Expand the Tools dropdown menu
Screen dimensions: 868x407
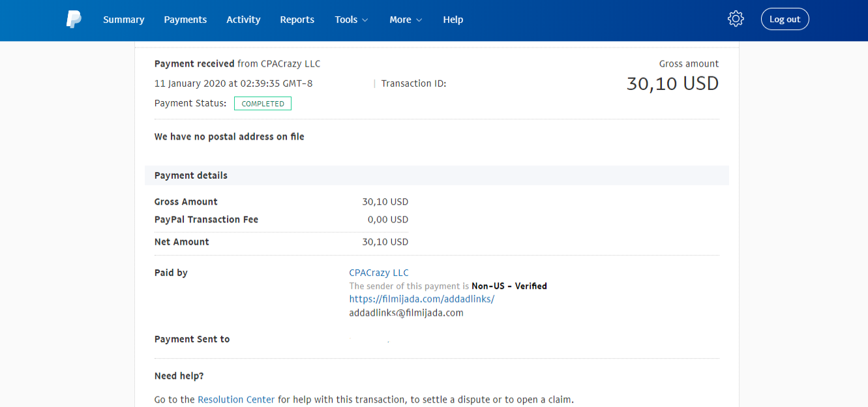(x=352, y=20)
